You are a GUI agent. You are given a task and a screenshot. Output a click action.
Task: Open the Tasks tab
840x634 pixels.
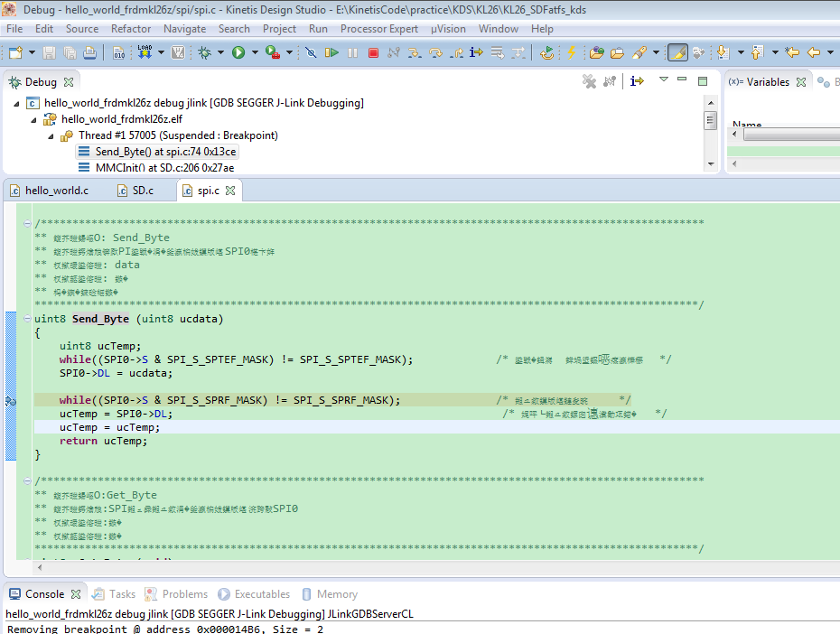pos(114,594)
